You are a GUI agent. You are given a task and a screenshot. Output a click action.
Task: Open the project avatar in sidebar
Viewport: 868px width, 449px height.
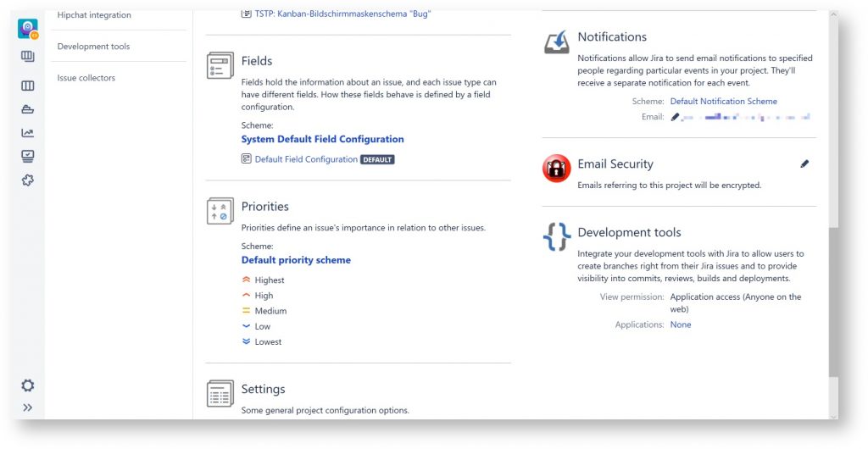pos(28,28)
